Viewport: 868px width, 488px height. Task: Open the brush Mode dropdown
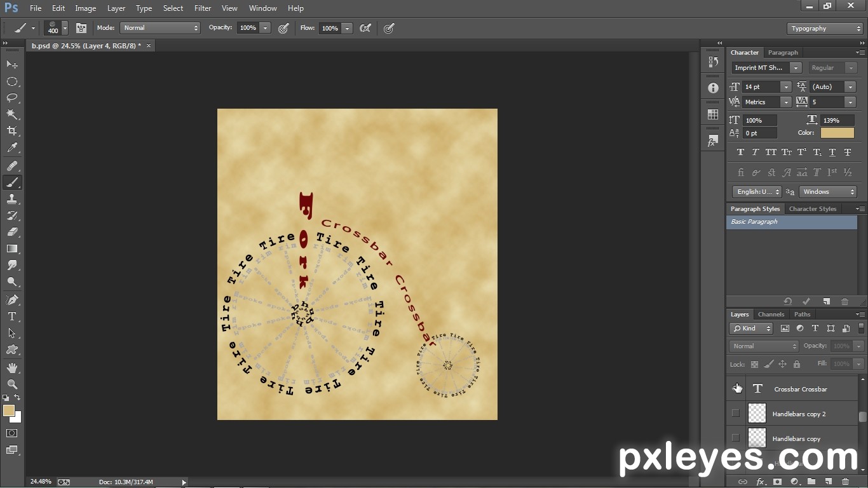point(160,28)
